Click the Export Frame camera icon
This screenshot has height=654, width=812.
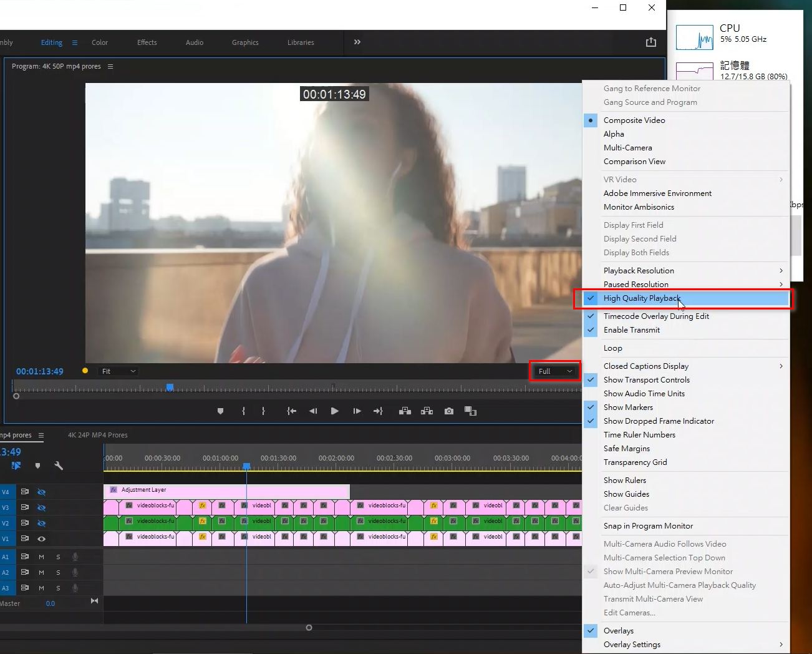pos(449,411)
